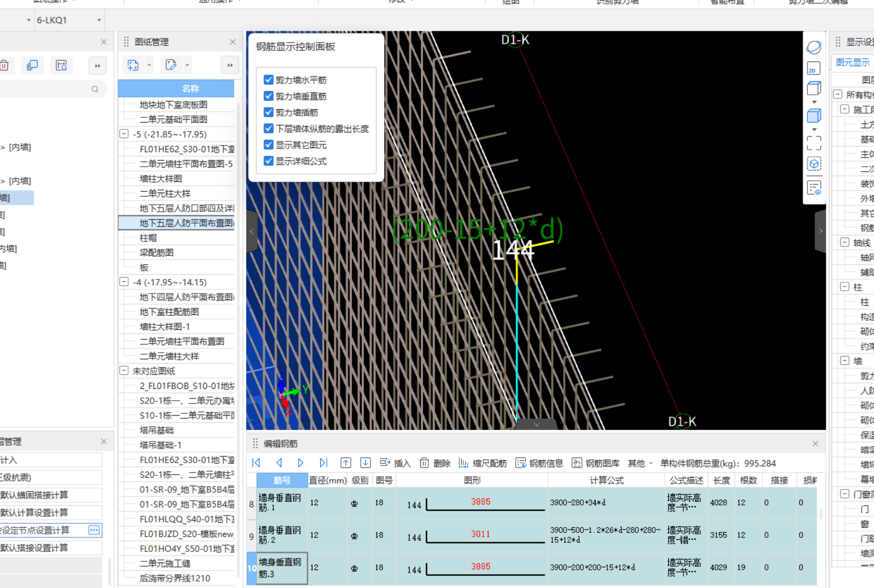Jump to last rebar record
Image resolution: width=874 pixels, height=588 pixels.
pos(323,463)
